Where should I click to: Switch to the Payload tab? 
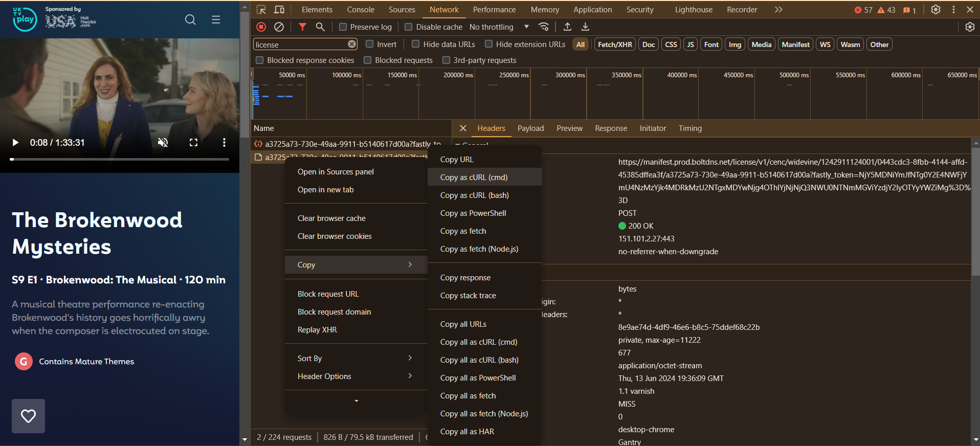(530, 128)
